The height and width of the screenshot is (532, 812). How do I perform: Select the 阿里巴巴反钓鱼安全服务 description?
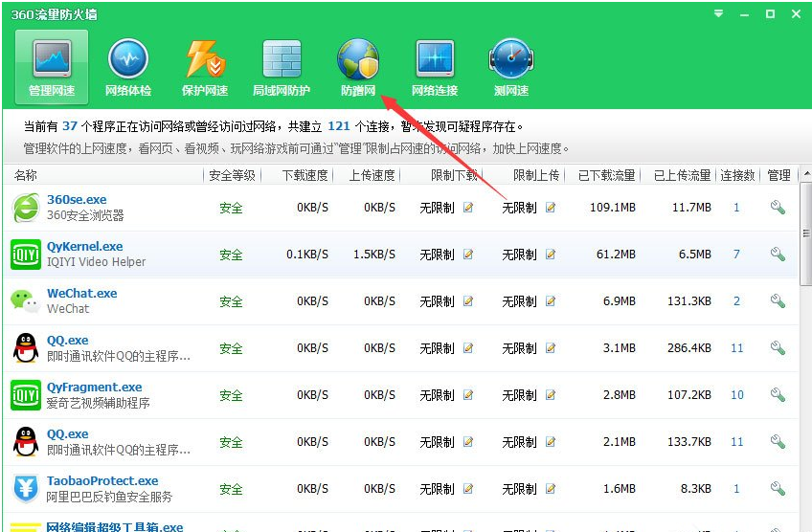coord(109,497)
